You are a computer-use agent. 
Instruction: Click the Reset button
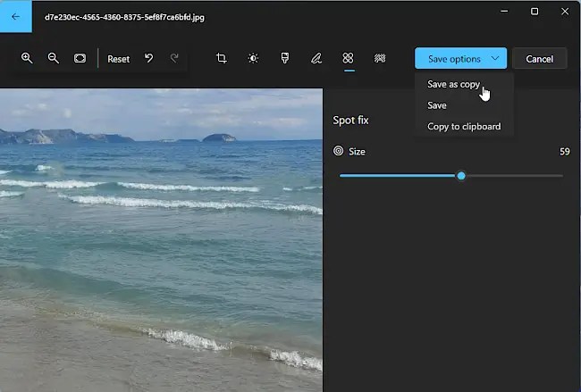[119, 59]
